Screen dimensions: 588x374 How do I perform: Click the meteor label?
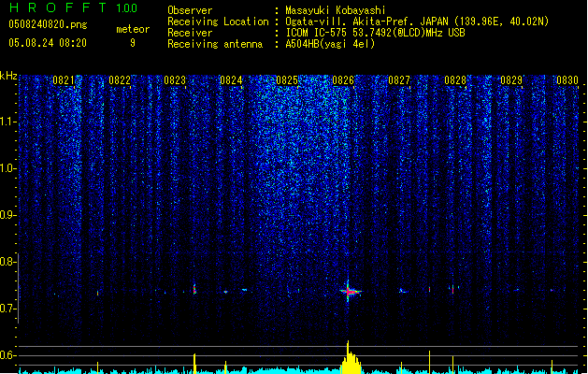tap(133, 29)
